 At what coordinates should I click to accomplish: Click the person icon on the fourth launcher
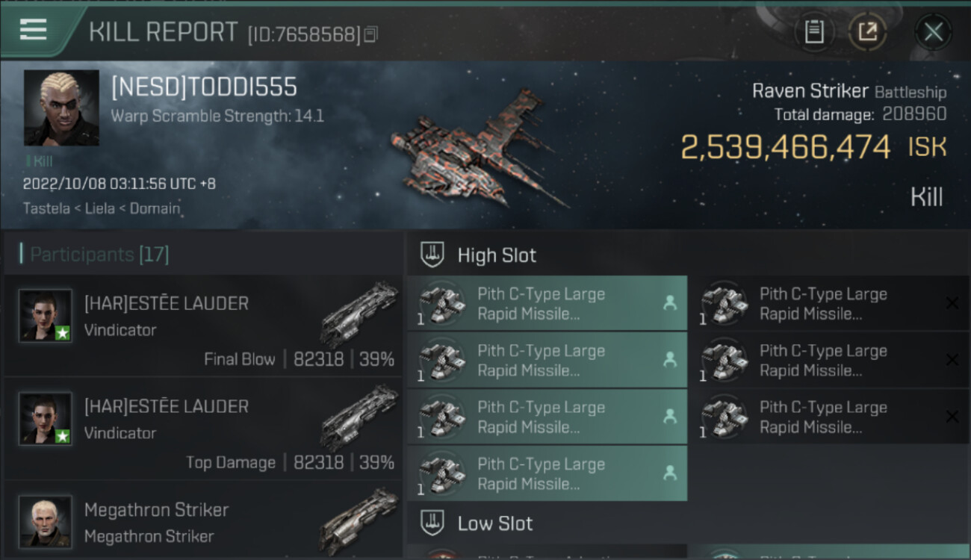click(x=670, y=473)
